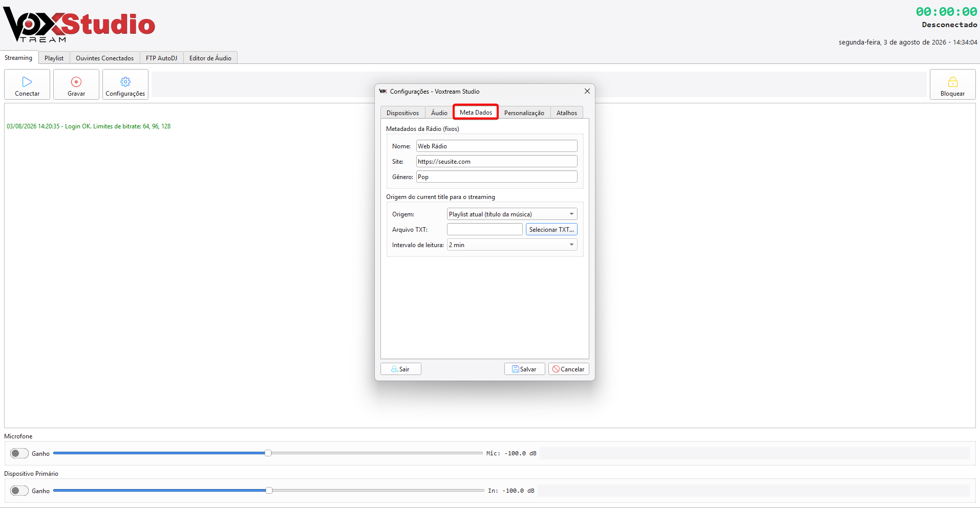
Task: Expand the Intervalo de leitura dropdown
Action: point(512,245)
